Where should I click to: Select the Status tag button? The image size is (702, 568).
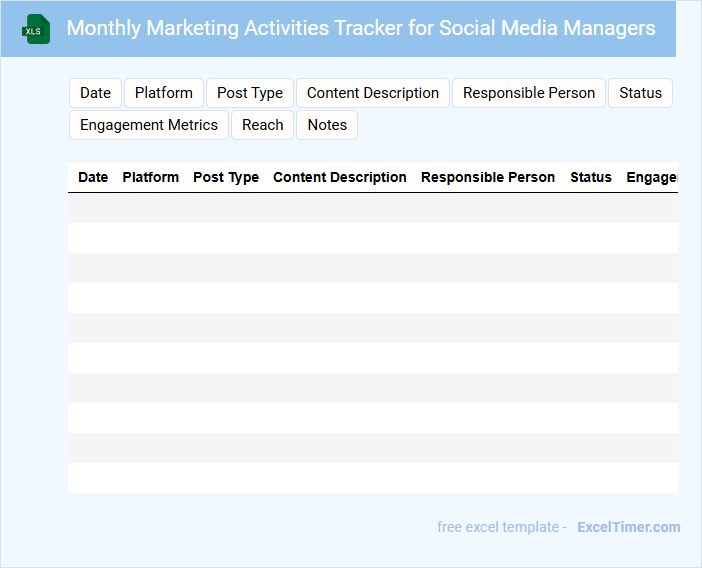[640, 93]
